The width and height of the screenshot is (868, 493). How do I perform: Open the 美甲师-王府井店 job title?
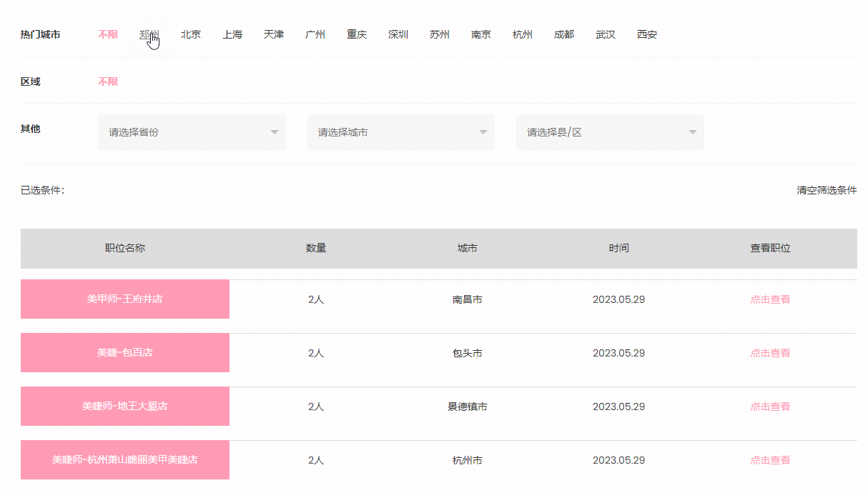pos(125,299)
